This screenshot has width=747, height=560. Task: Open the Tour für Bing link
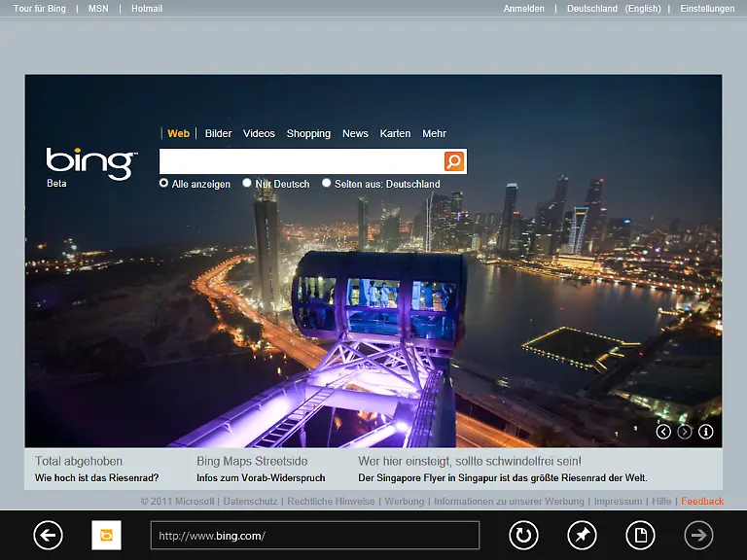(x=40, y=9)
